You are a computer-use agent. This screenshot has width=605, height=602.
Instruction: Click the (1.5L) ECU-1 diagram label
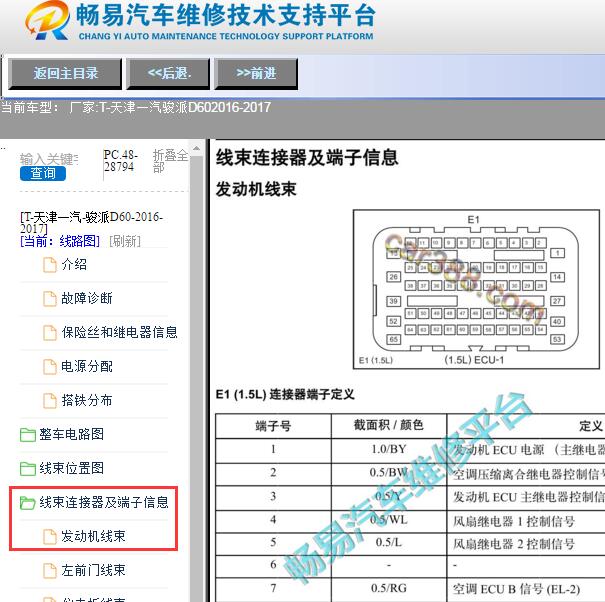[474, 360]
